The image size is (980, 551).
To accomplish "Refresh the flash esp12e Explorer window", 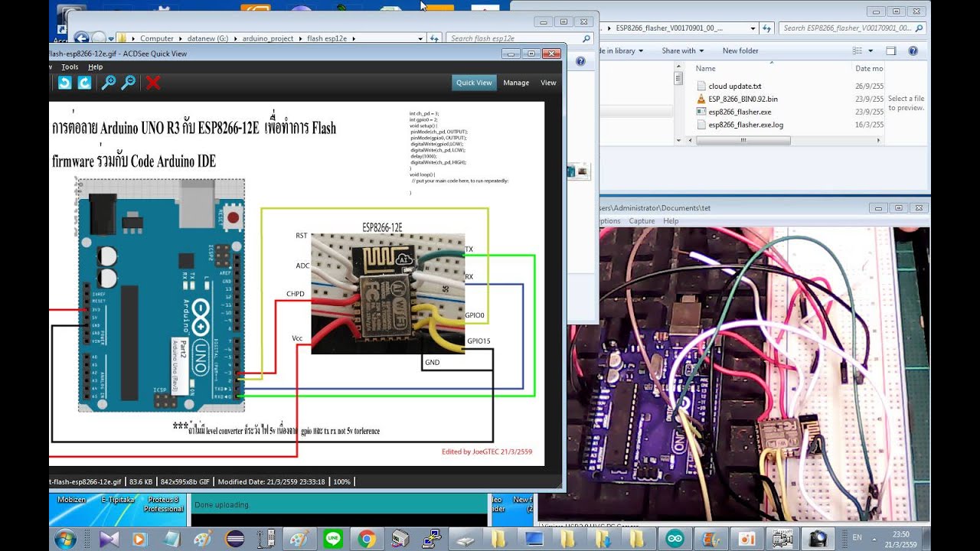I will [x=434, y=38].
